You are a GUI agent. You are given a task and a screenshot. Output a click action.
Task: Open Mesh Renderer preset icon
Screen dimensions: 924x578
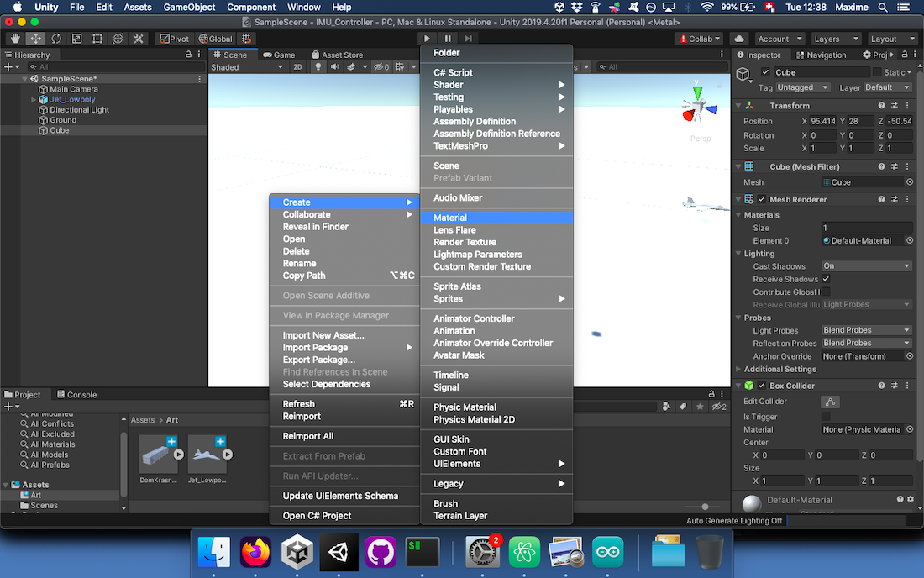tap(895, 199)
